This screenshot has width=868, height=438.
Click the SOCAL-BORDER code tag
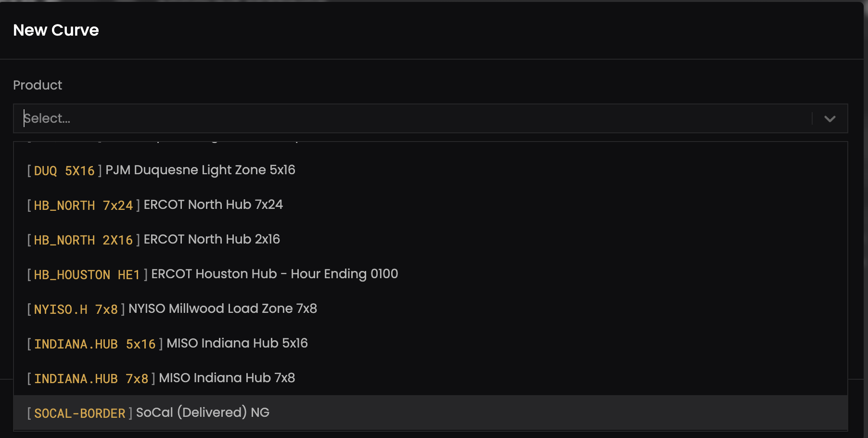[x=79, y=413]
